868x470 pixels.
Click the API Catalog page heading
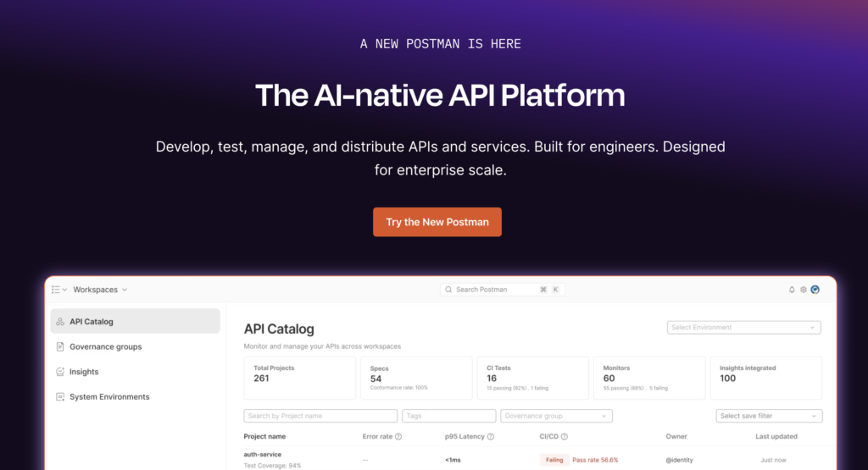pos(279,329)
